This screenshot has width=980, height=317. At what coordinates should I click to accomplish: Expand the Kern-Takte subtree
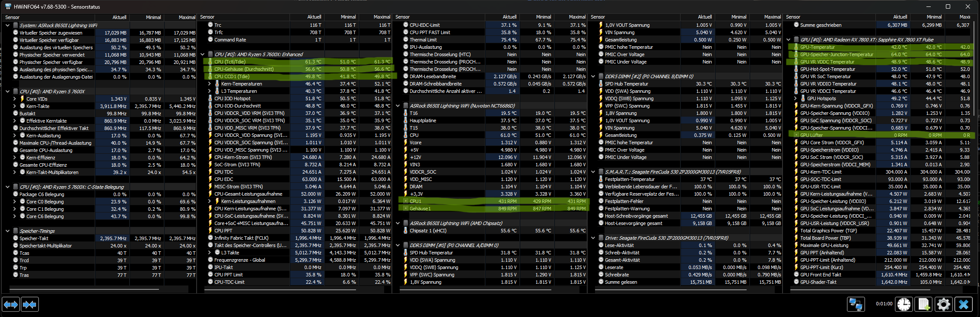[x=14, y=106]
